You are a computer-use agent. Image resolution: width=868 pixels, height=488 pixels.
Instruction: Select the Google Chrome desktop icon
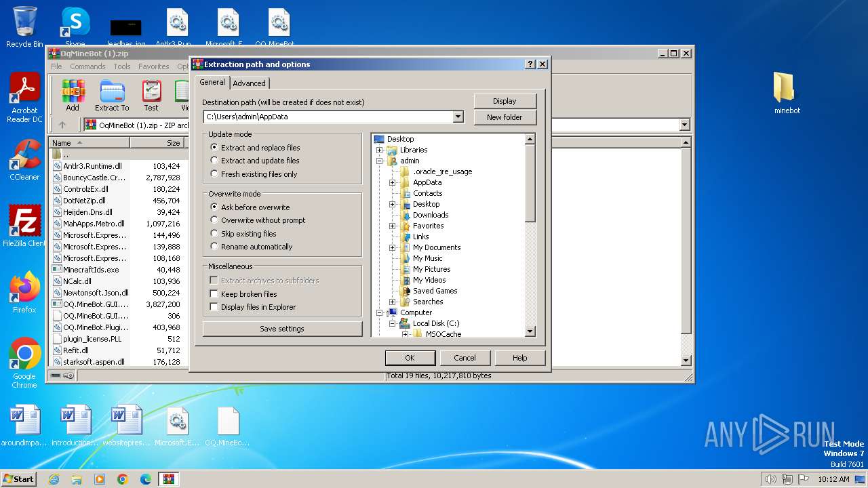[24, 363]
